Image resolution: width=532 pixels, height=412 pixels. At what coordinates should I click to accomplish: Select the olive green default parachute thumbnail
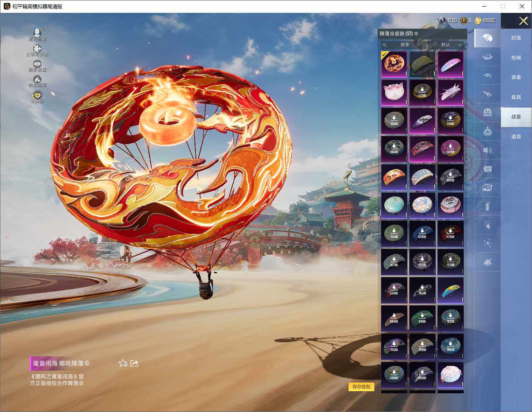click(x=422, y=64)
